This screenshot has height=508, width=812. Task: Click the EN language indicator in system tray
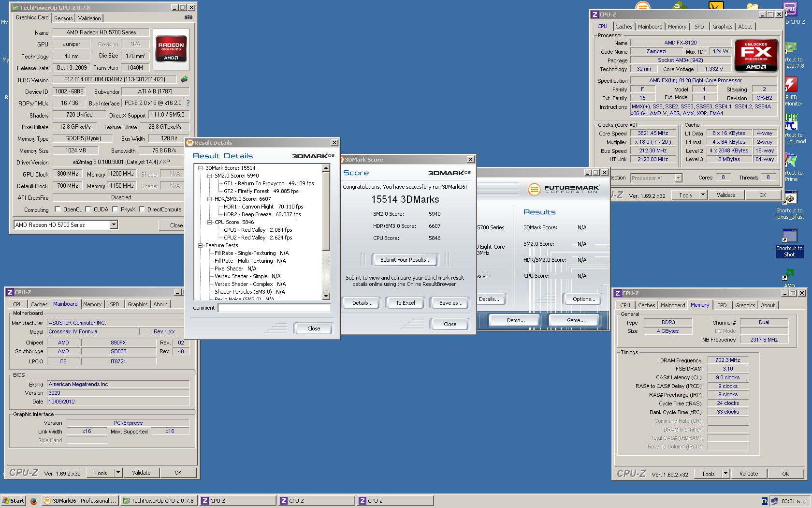tap(764, 501)
